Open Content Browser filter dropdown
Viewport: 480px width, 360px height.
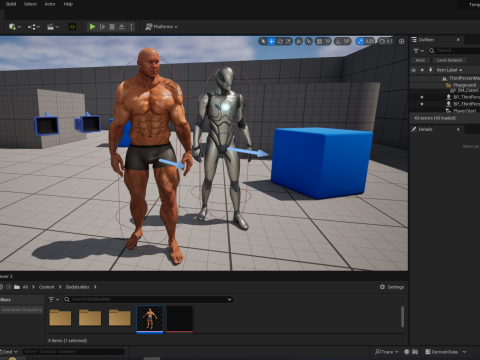[x=54, y=300]
